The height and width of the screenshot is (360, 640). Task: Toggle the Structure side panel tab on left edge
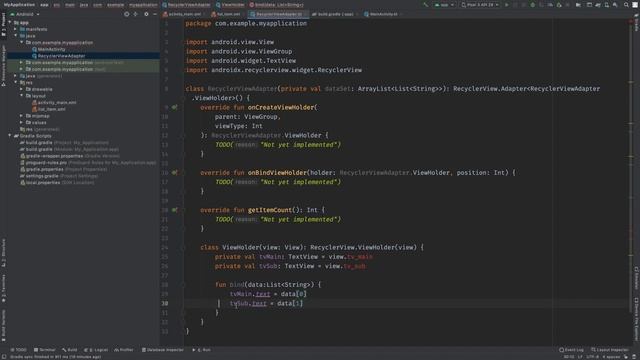4,253
